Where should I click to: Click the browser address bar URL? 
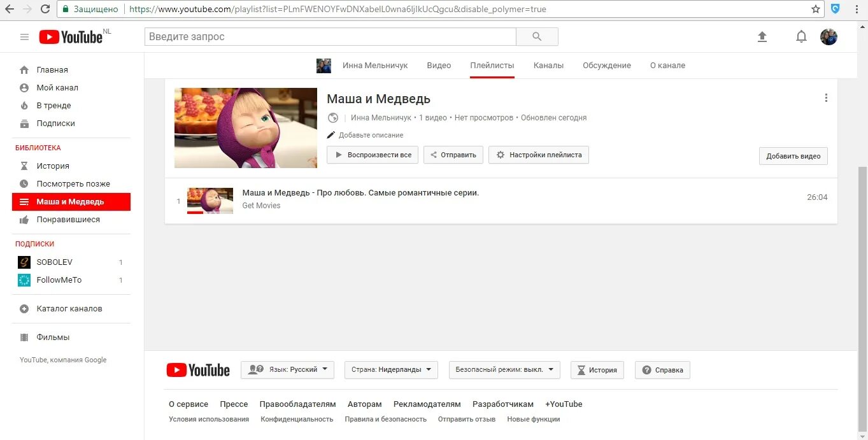(x=338, y=10)
